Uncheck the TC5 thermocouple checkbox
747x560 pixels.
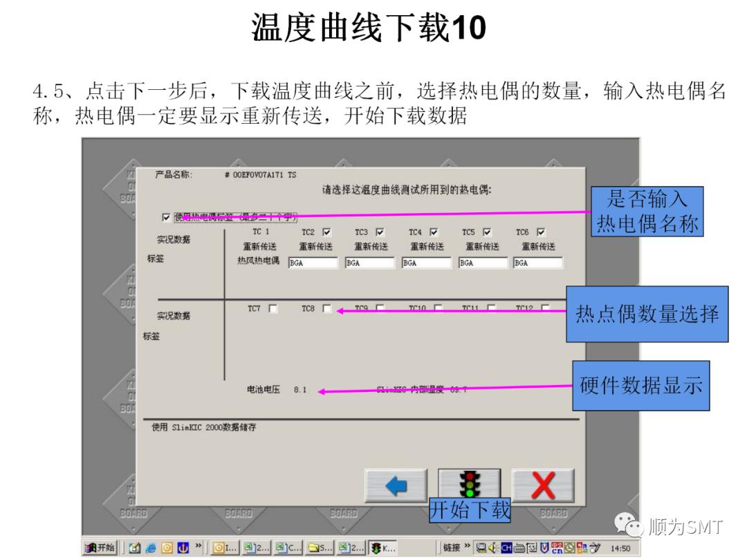pyautogui.click(x=487, y=232)
